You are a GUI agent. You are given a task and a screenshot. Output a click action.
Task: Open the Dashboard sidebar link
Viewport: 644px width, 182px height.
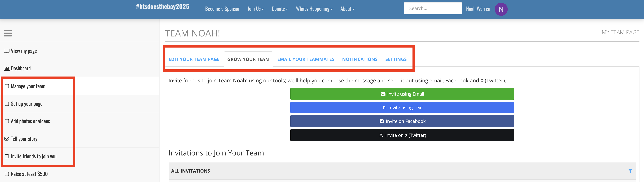(21, 68)
